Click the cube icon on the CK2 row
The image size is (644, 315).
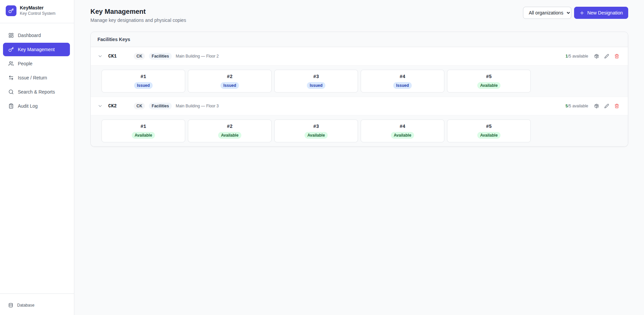(597, 106)
